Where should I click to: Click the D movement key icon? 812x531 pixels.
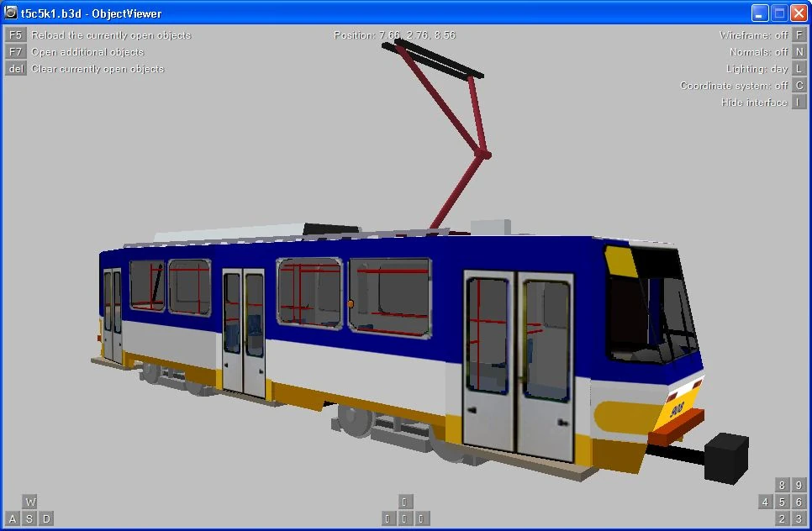(46, 518)
